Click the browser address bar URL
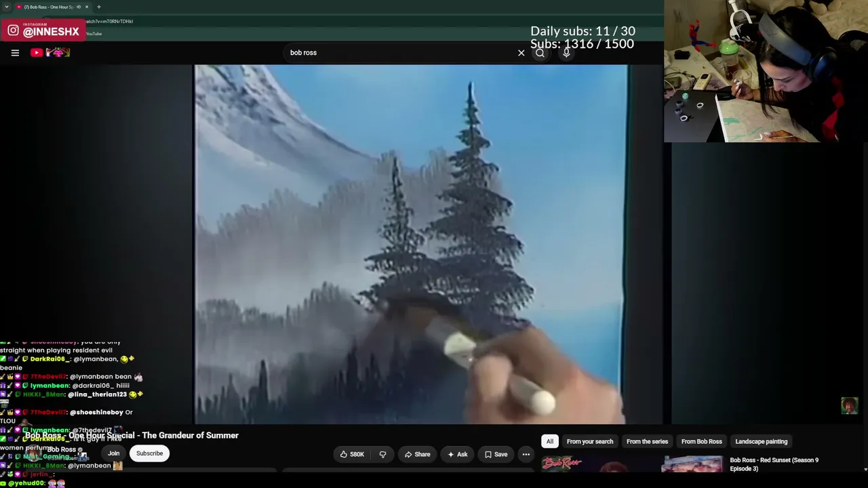The height and width of the screenshot is (488, 868). click(108, 21)
